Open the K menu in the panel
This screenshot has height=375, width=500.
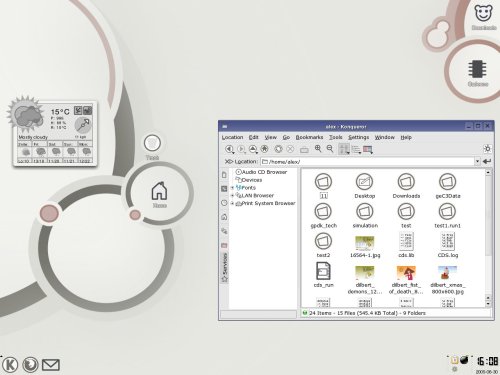pos(10,365)
